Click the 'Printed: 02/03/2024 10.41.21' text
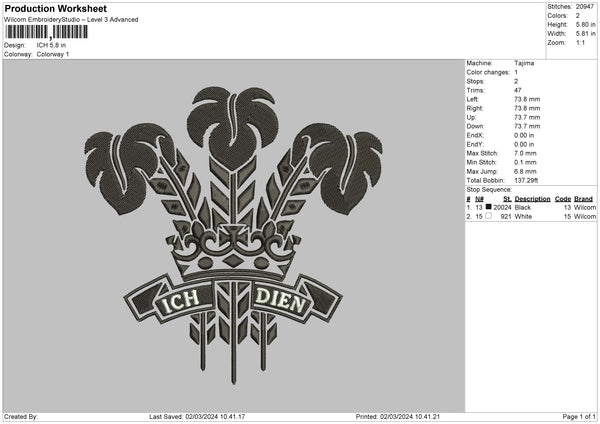Image resolution: width=600 pixels, height=424 pixels. (398, 417)
